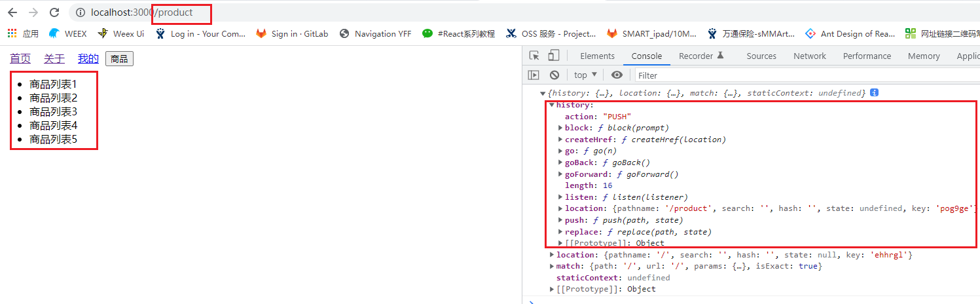
Task: Open the 应用 apps grid bookmark
Action: click(x=23, y=33)
